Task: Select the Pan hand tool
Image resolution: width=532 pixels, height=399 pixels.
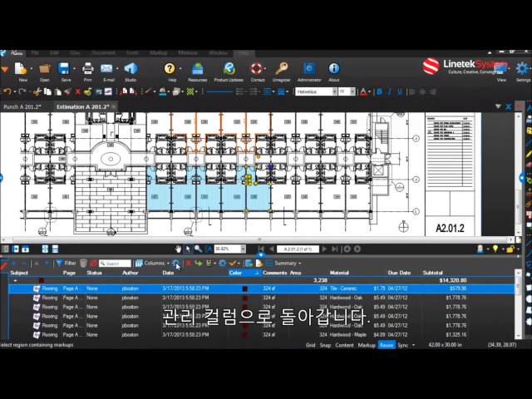Action: pos(178,249)
